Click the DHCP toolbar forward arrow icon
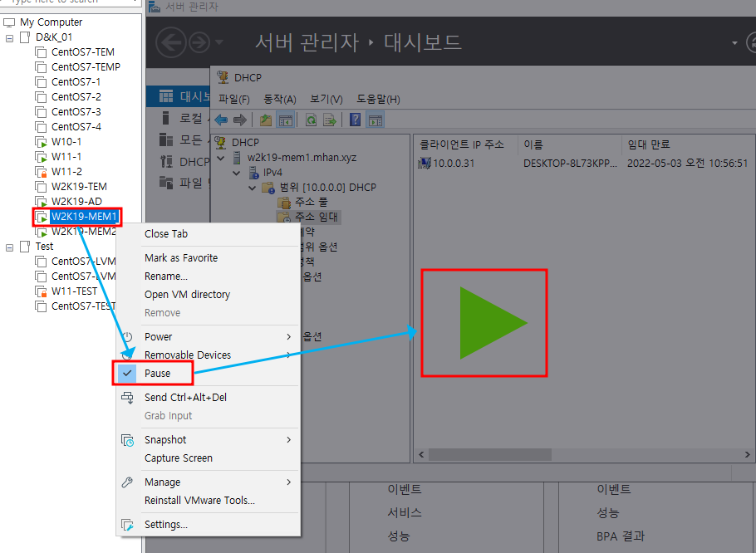Screen dimensions: 756x553 coord(239,120)
